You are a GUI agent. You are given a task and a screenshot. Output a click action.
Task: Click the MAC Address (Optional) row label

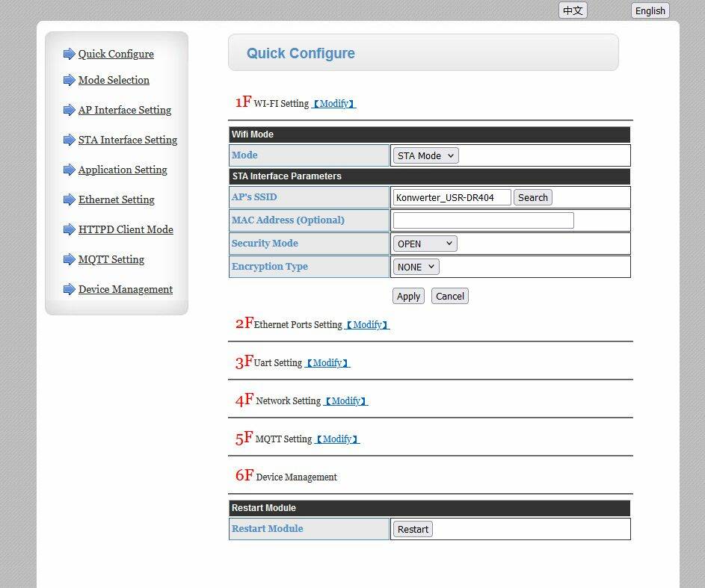tap(288, 220)
